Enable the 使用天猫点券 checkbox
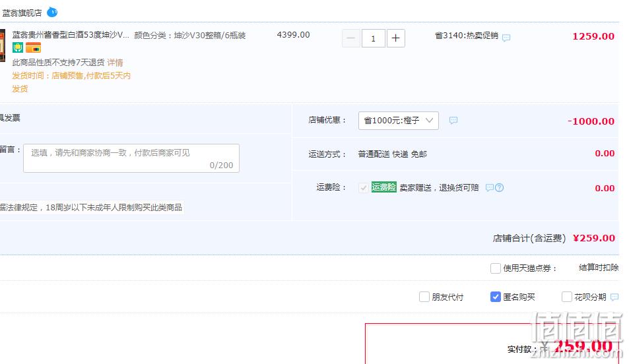The width and height of the screenshot is (629, 364). (x=496, y=268)
